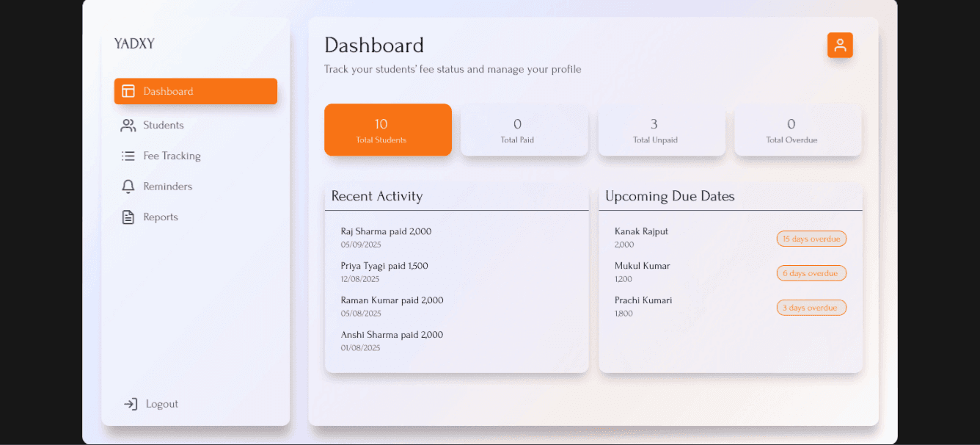Click the Fee Tracking list icon
The image size is (980, 445).
pos(128,156)
